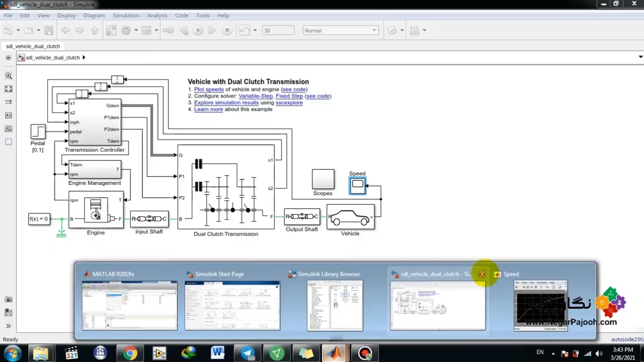Expand the sdl_vehicle_dual_clutch breadcrumb arrow
644x362 pixels.
tap(84, 57)
